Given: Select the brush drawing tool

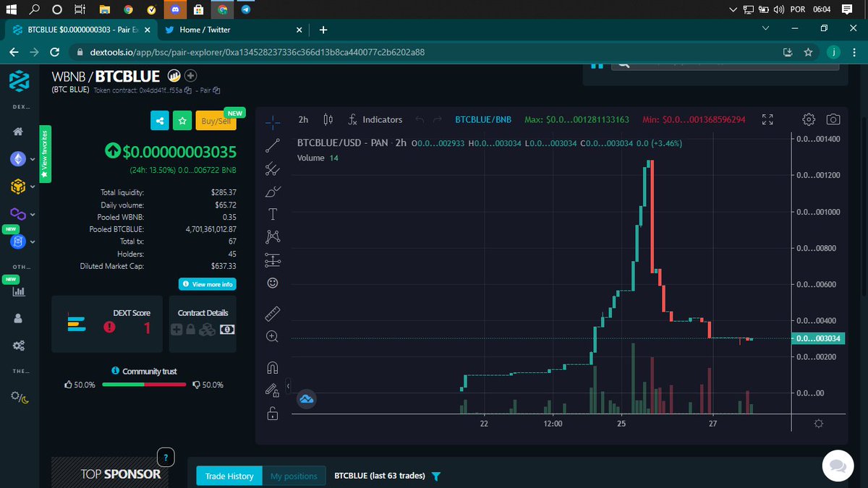Looking at the screenshot, I should pyautogui.click(x=273, y=192).
